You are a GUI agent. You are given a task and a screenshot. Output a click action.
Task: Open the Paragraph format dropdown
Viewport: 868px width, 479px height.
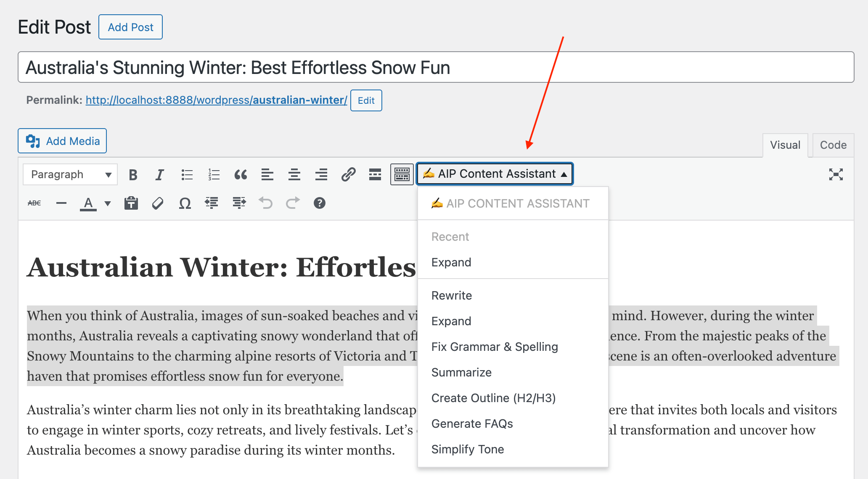click(x=70, y=174)
